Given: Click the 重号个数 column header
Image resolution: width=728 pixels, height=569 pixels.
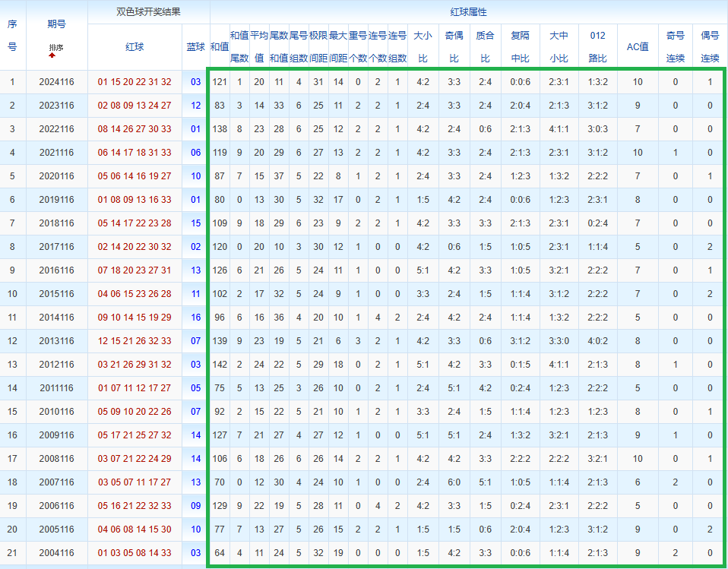Looking at the screenshot, I should [358, 47].
